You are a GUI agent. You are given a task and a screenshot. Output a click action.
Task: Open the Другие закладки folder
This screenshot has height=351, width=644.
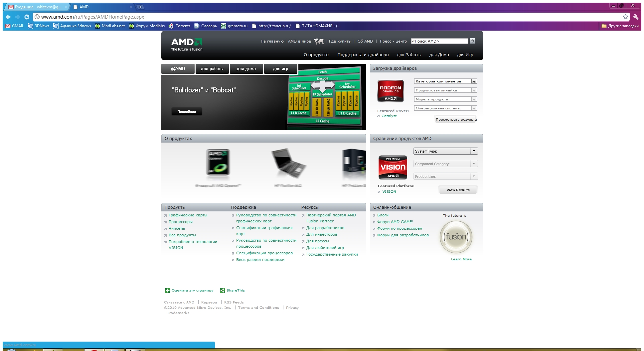pos(620,26)
